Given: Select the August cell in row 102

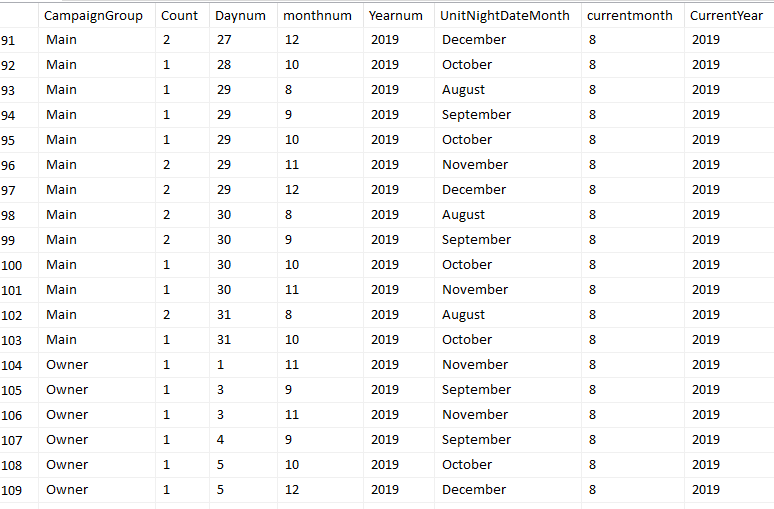Looking at the screenshot, I should coord(463,315).
